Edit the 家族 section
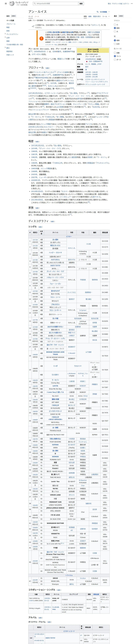This screenshot has height=644, width=138. [37, 208]
